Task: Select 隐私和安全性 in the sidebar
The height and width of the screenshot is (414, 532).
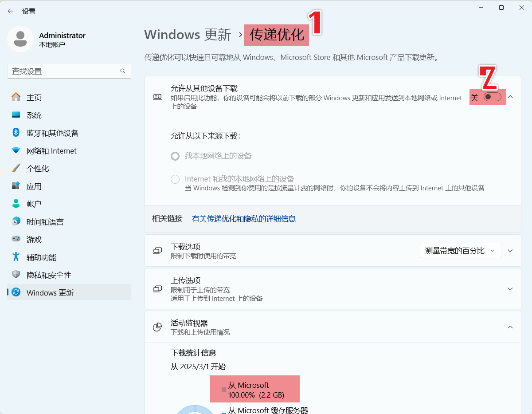Action: [69, 275]
